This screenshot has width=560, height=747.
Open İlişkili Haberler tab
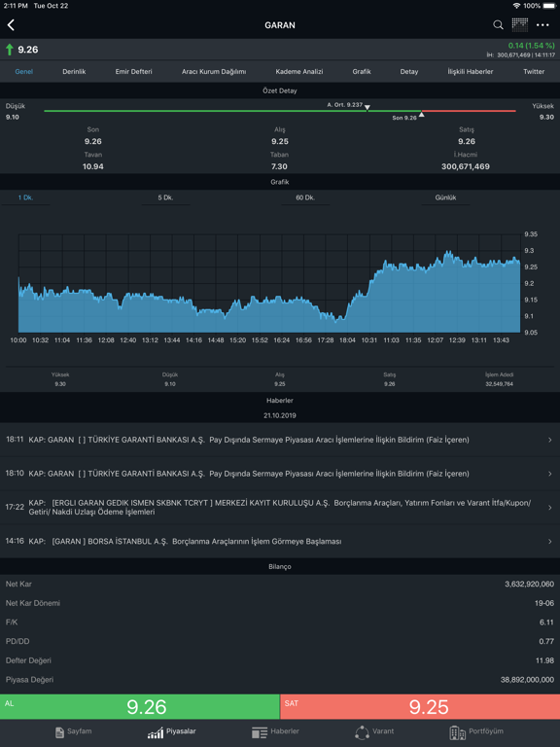click(470, 71)
